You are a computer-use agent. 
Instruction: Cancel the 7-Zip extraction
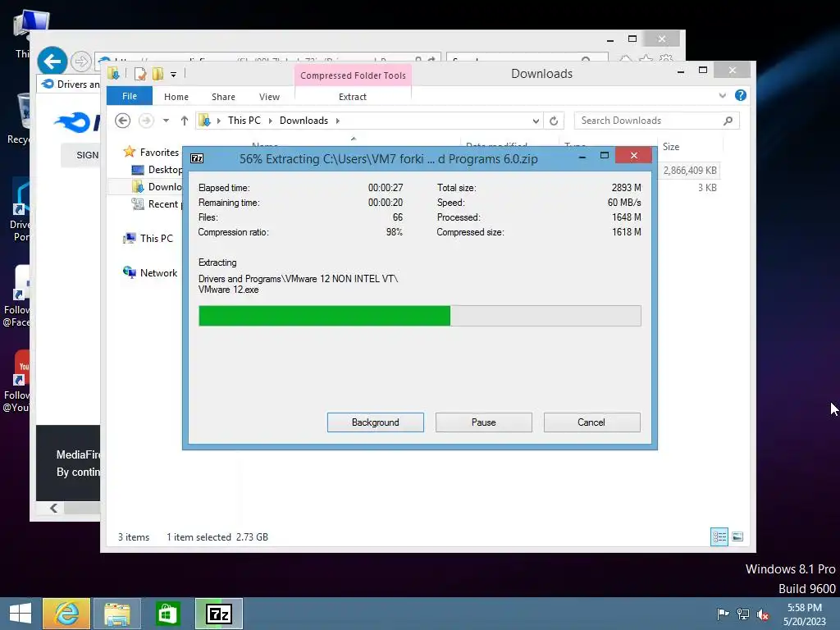pos(591,422)
